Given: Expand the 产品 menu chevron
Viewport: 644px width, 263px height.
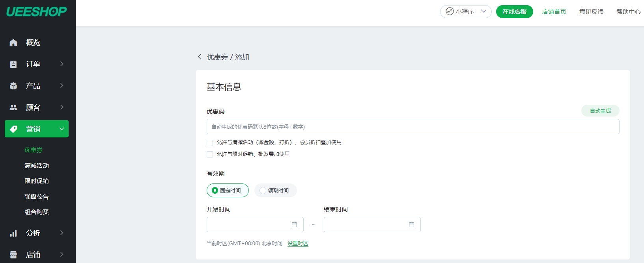Looking at the screenshot, I should [x=62, y=85].
